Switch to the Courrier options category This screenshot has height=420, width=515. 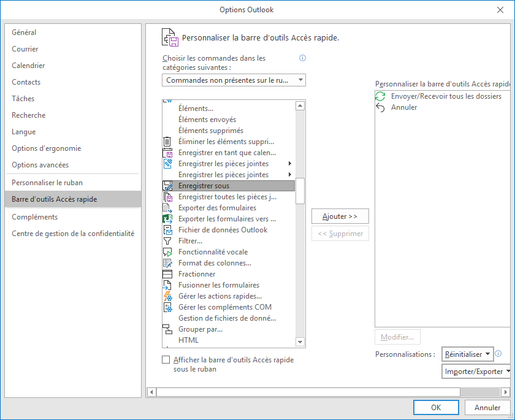25,49
